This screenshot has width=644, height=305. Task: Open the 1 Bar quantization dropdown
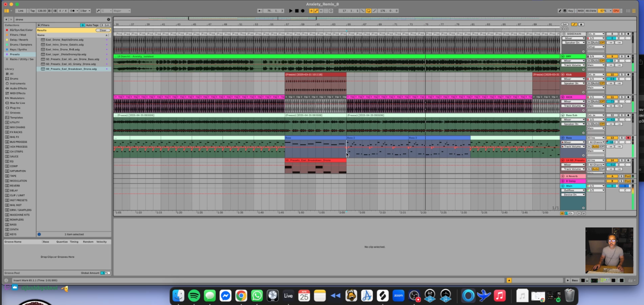(85, 11)
